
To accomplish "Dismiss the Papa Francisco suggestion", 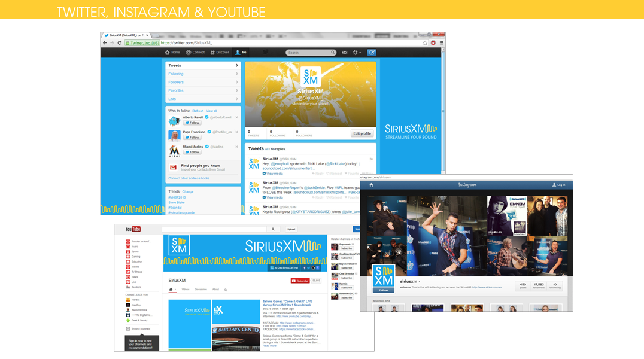I will tap(236, 132).
